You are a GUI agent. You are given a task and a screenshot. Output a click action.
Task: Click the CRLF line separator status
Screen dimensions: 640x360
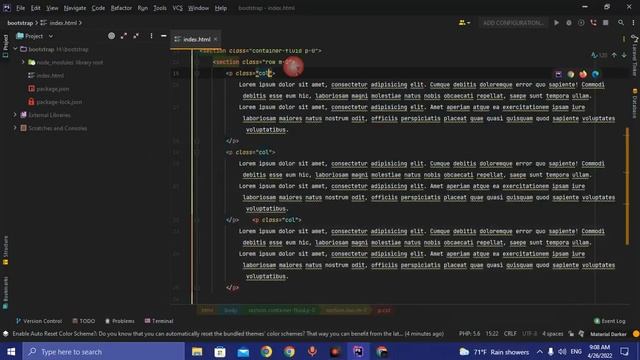(510, 333)
